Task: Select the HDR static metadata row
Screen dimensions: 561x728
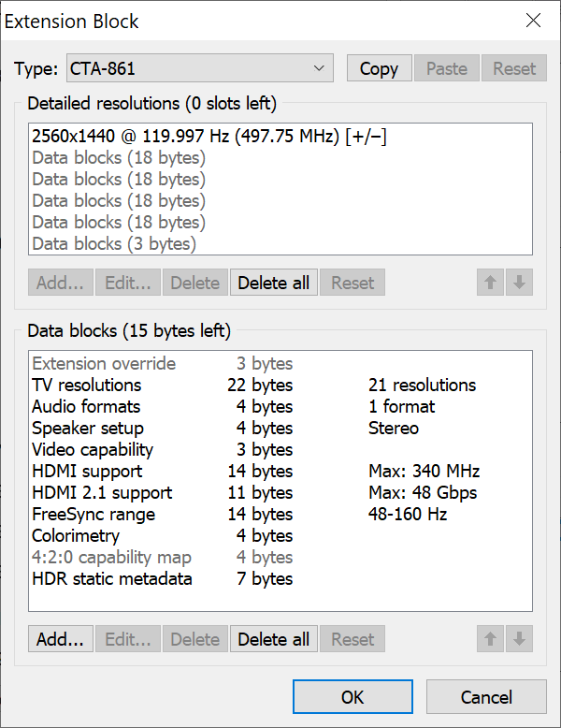Action: [112, 579]
